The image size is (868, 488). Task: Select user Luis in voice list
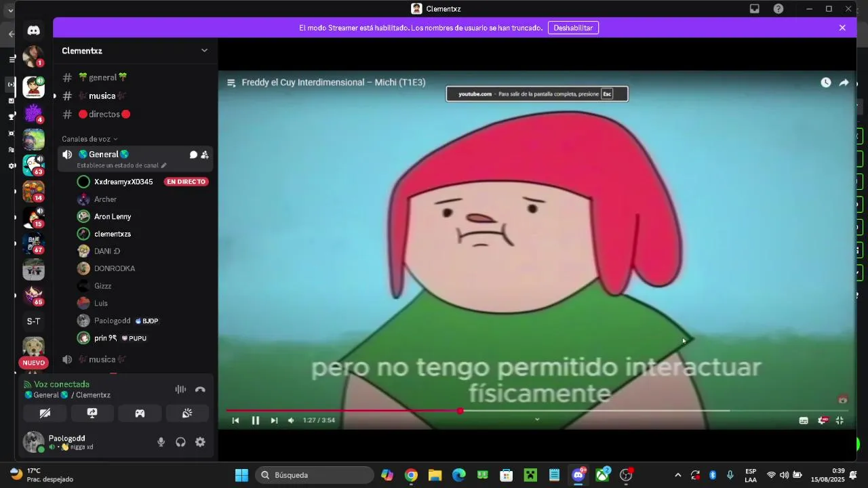point(100,303)
